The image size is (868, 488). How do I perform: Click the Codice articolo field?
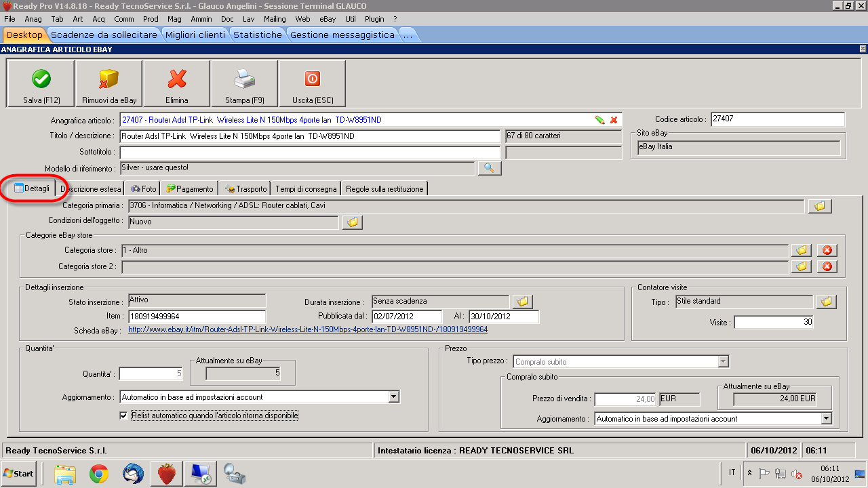(x=777, y=119)
